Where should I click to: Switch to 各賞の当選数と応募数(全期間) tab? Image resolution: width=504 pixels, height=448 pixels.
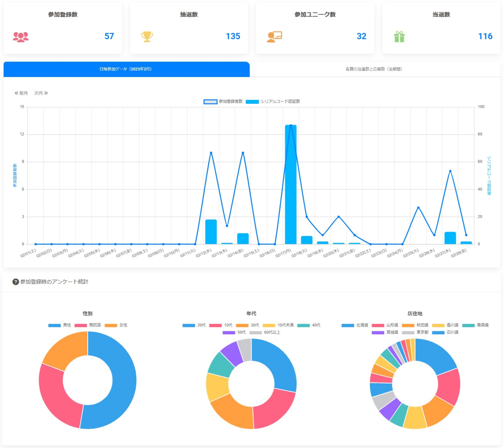375,69
